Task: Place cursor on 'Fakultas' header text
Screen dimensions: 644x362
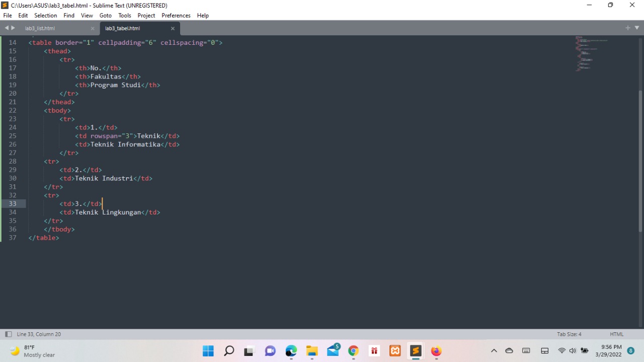Action: (106, 77)
